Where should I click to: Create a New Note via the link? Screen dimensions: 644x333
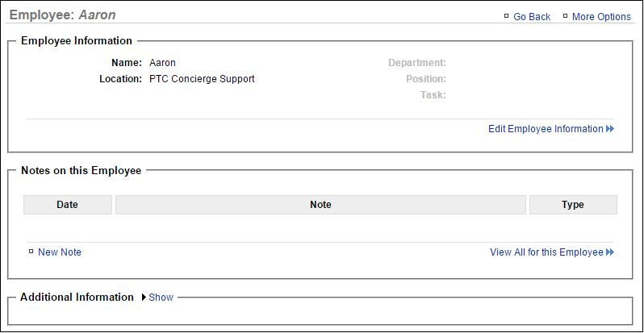[60, 252]
